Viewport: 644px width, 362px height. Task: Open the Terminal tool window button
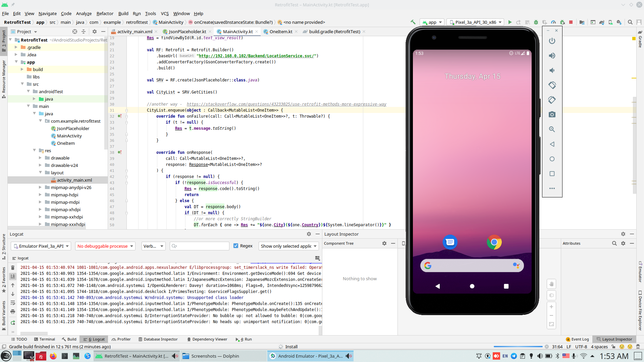pos(44,339)
